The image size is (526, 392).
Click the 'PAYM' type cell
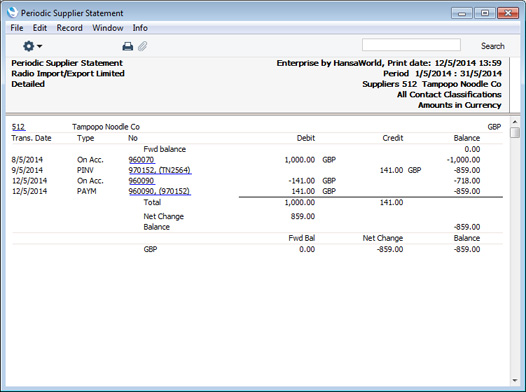click(87, 191)
